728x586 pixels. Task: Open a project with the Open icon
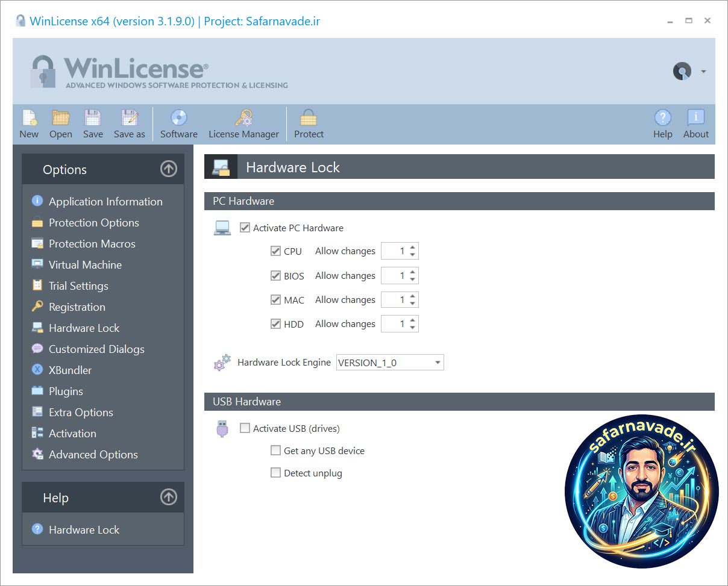[61, 117]
